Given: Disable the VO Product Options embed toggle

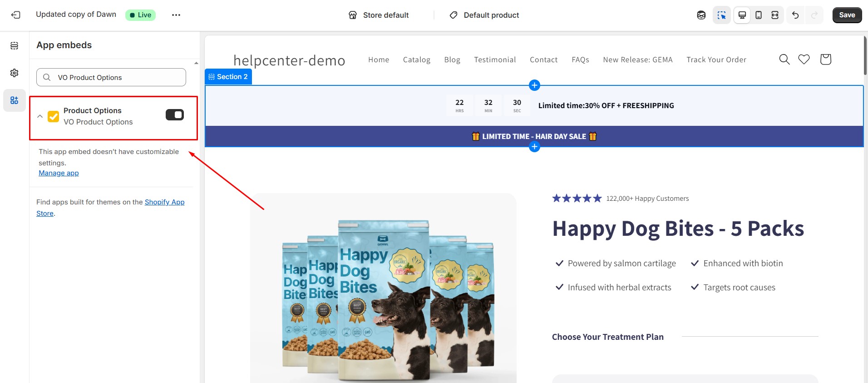Looking at the screenshot, I should pos(175,115).
